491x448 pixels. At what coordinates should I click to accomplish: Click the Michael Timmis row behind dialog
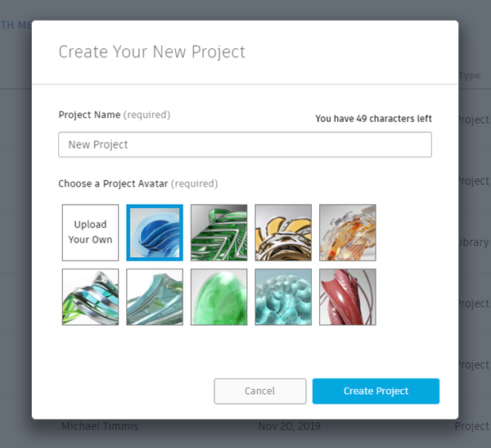(100, 426)
